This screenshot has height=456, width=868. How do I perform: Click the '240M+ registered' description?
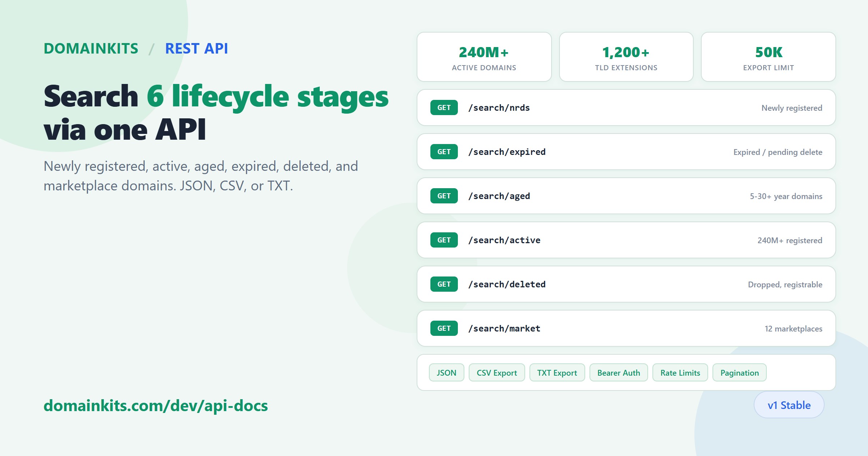point(790,240)
